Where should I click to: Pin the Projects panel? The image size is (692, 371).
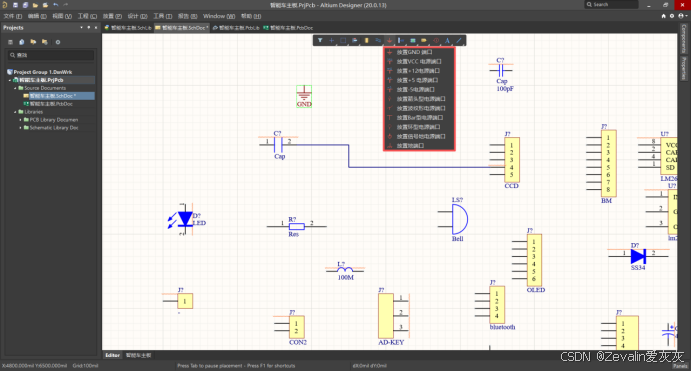pos(89,27)
